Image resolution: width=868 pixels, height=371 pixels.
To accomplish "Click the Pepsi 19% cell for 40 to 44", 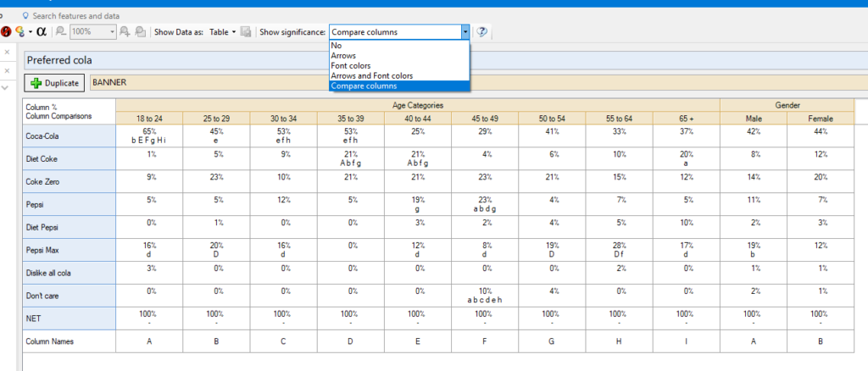I will [418, 205].
